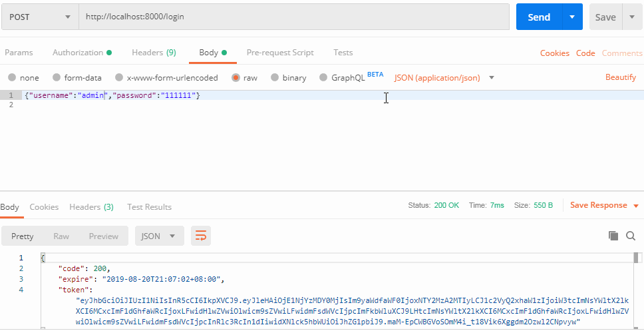
Task: Click the 7ms response time value
Action: pos(497,205)
